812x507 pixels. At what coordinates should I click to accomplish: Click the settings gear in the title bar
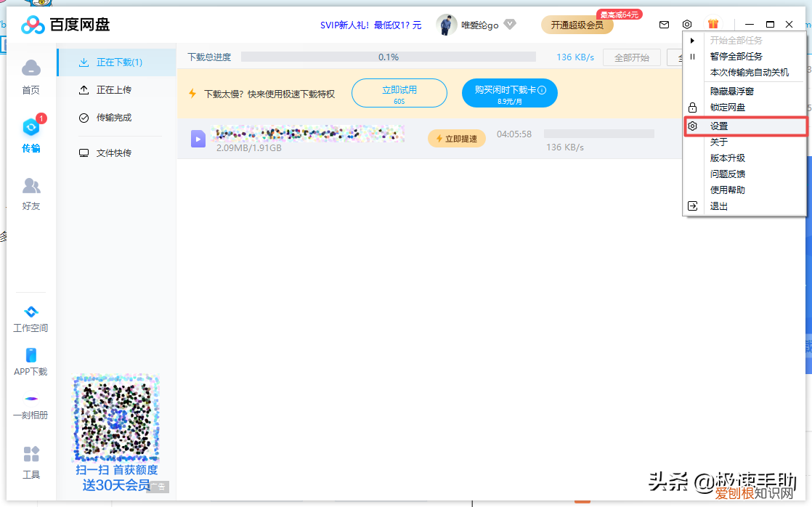(x=689, y=24)
